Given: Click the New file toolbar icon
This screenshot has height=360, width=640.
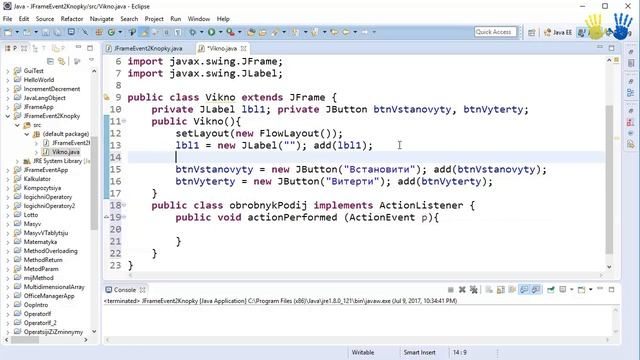Looking at the screenshot, I should pyautogui.click(x=7, y=32).
